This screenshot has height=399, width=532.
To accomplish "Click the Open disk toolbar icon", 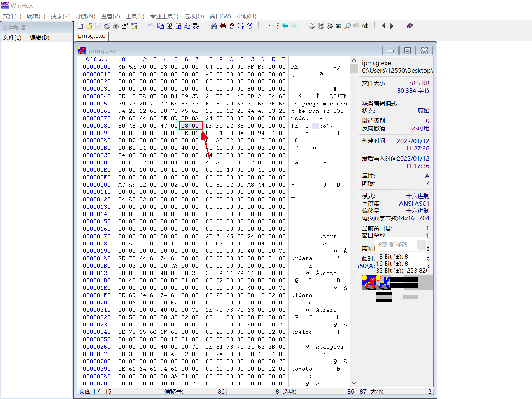I will point(312,26).
